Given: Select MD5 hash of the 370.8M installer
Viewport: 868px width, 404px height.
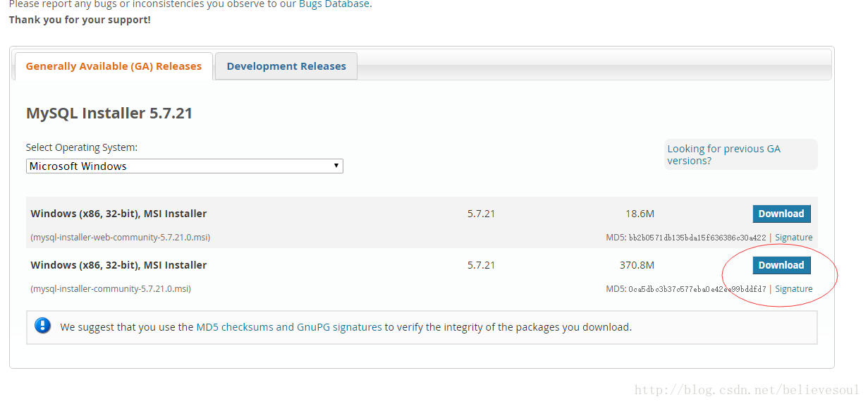Looking at the screenshot, I should 697,289.
